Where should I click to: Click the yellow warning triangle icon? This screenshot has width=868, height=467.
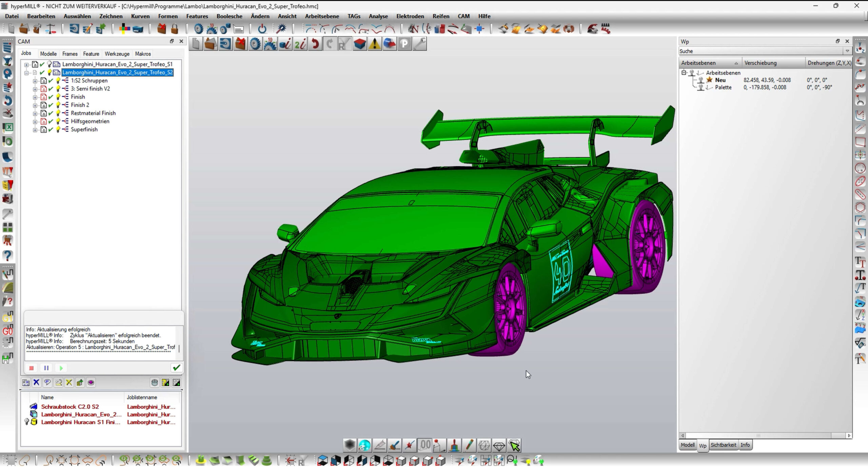[x=374, y=44]
